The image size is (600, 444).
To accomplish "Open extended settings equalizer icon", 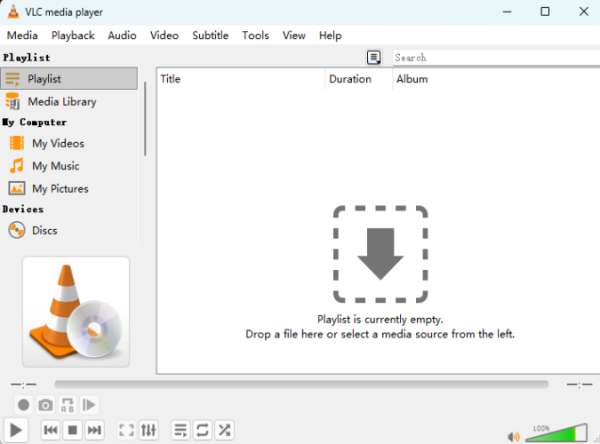I will [148, 430].
